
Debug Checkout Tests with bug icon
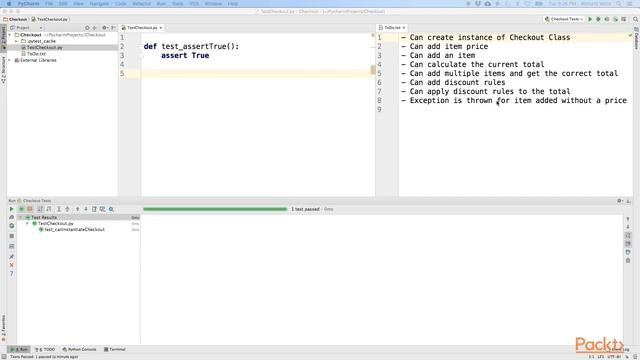coord(598,19)
